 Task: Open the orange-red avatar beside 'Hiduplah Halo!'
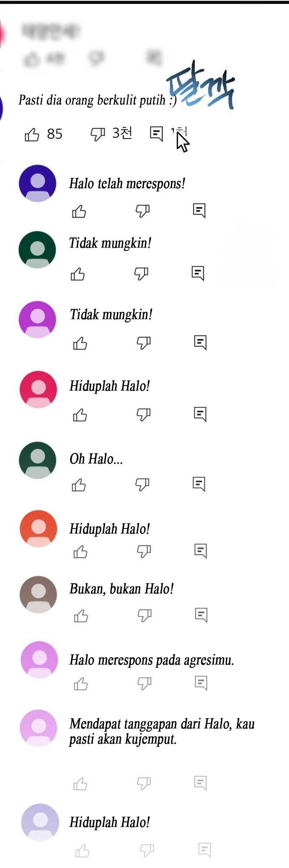(x=38, y=528)
